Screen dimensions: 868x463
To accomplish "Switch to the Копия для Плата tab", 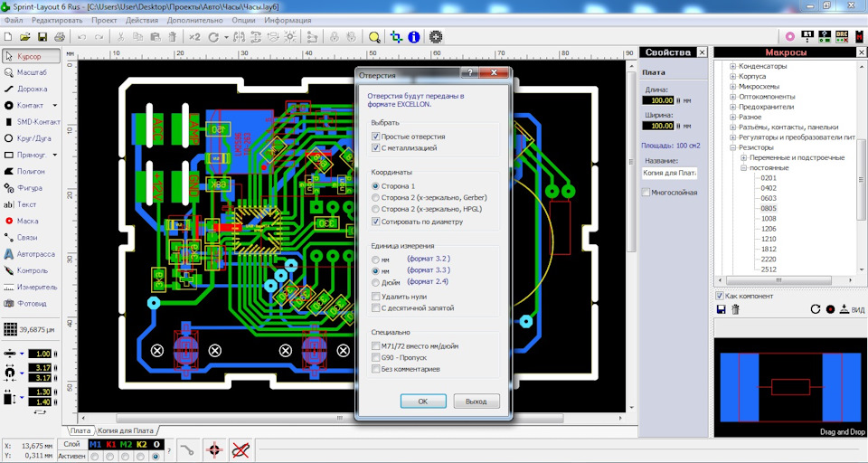I will pos(125,430).
